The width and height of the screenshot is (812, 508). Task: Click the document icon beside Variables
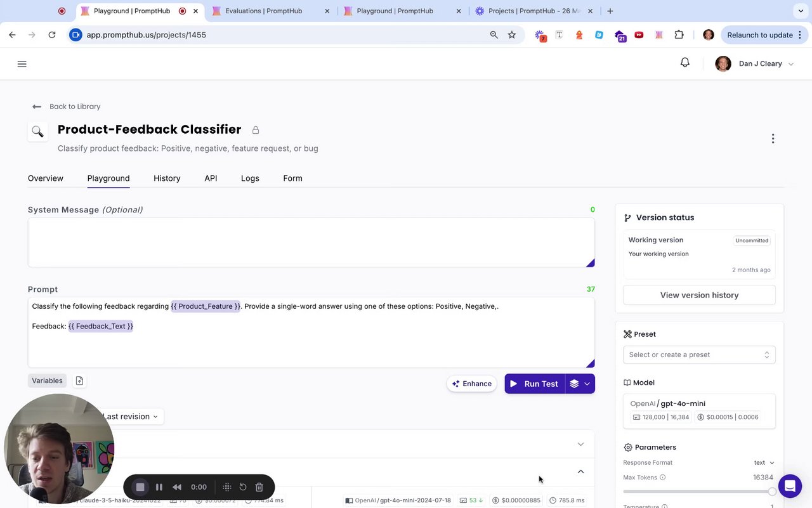pyautogui.click(x=79, y=381)
